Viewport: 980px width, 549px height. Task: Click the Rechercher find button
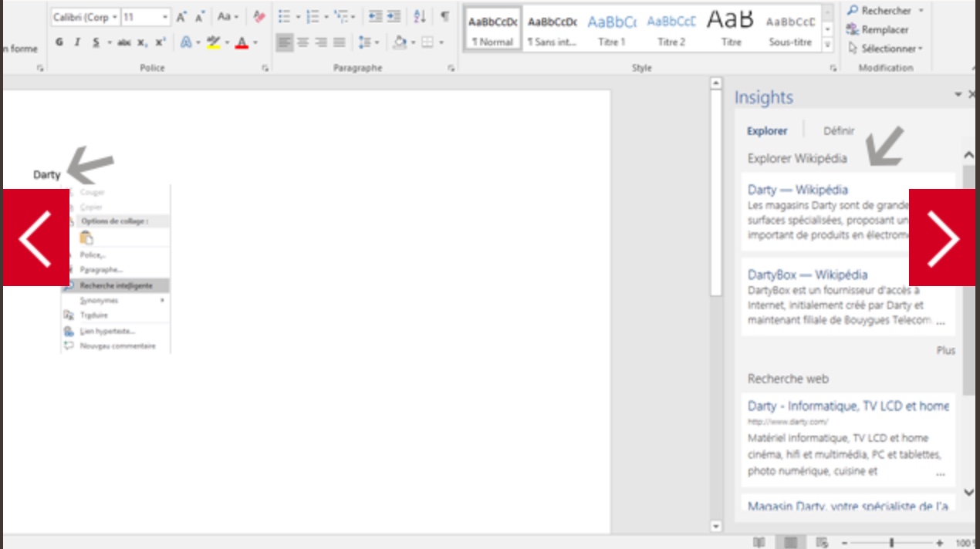pos(879,11)
